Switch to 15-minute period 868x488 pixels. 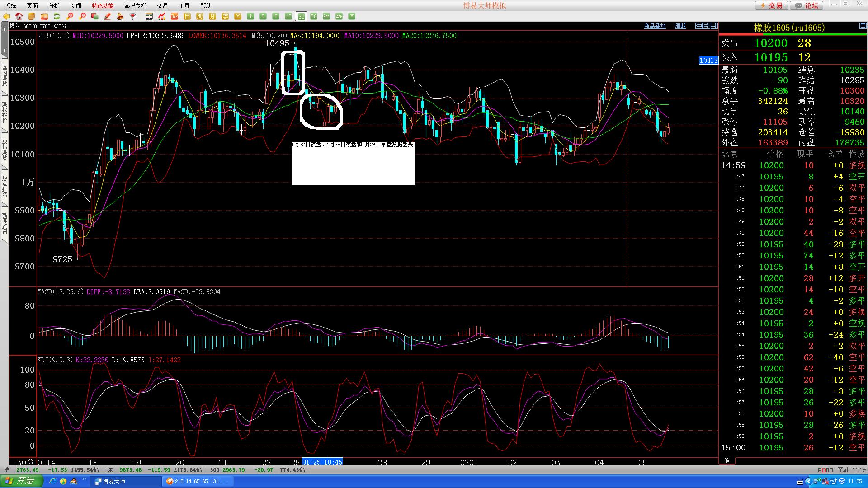(x=288, y=16)
